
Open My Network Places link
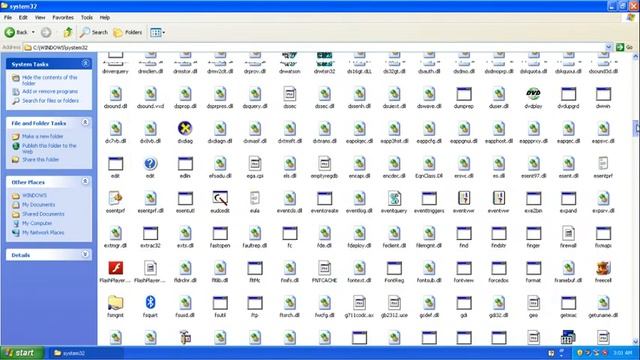pyautogui.click(x=43, y=232)
